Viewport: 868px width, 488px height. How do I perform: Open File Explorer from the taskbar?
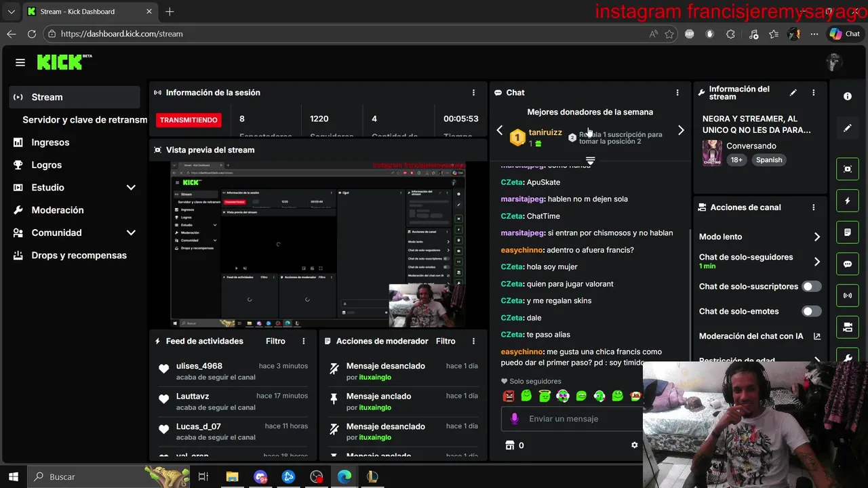(232, 476)
